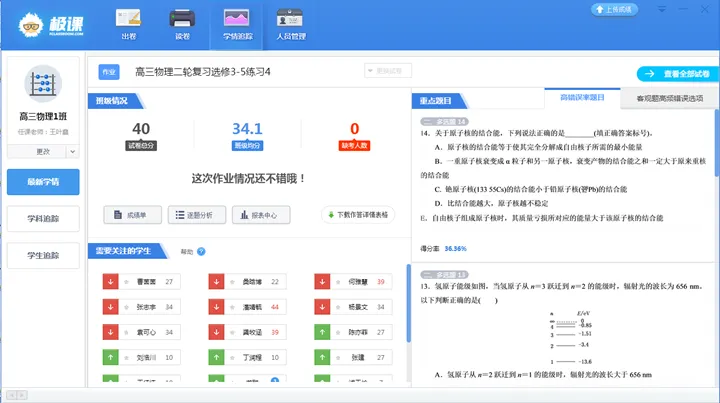
Task: Click the 试卷总分 40 value
Action: [141, 129]
